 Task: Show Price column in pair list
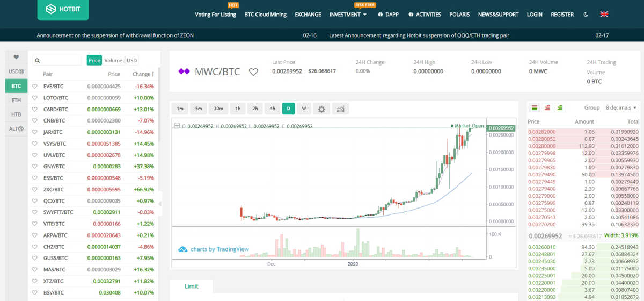pyautogui.click(x=94, y=61)
